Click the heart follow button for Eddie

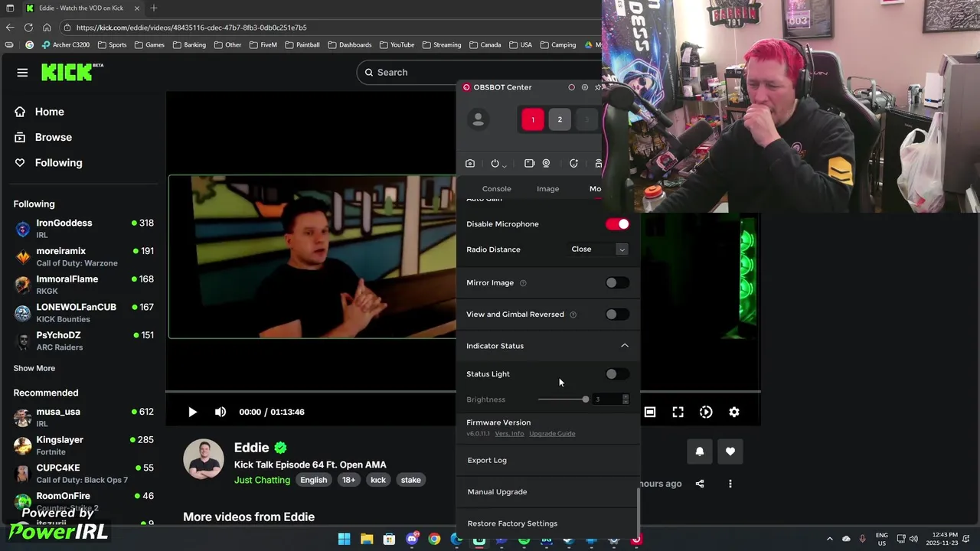pyautogui.click(x=730, y=452)
